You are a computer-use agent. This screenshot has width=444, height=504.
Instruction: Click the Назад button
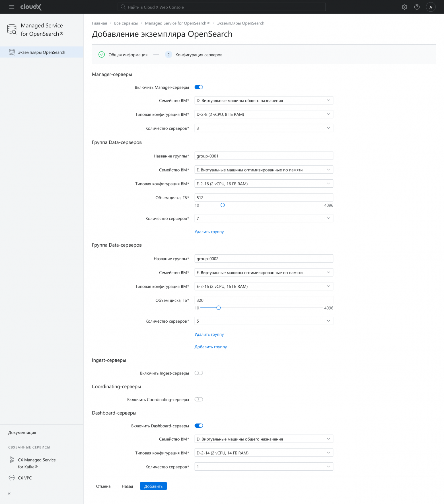128,486
